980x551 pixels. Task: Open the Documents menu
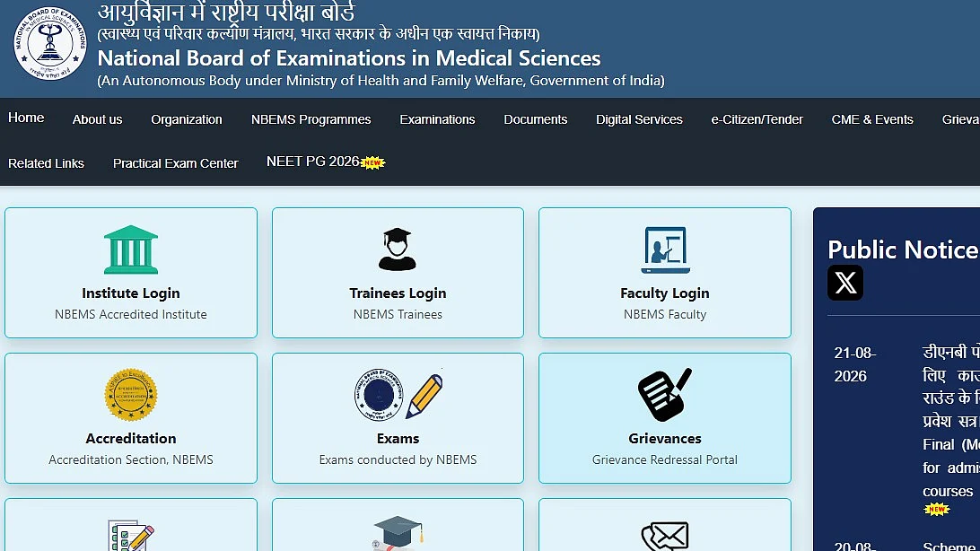coord(536,119)
